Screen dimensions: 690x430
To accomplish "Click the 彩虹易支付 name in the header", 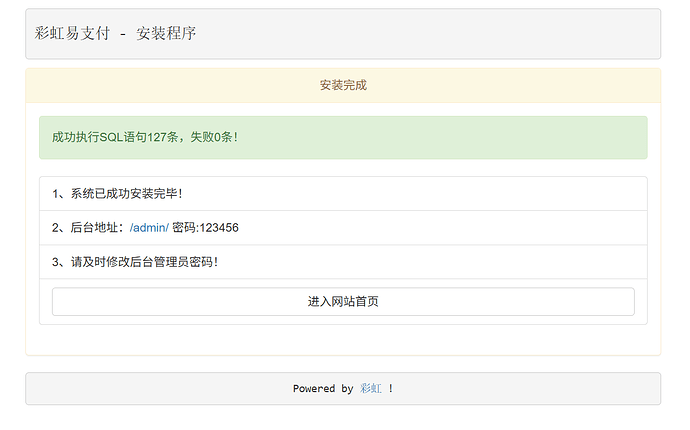I will click(72, 33).
